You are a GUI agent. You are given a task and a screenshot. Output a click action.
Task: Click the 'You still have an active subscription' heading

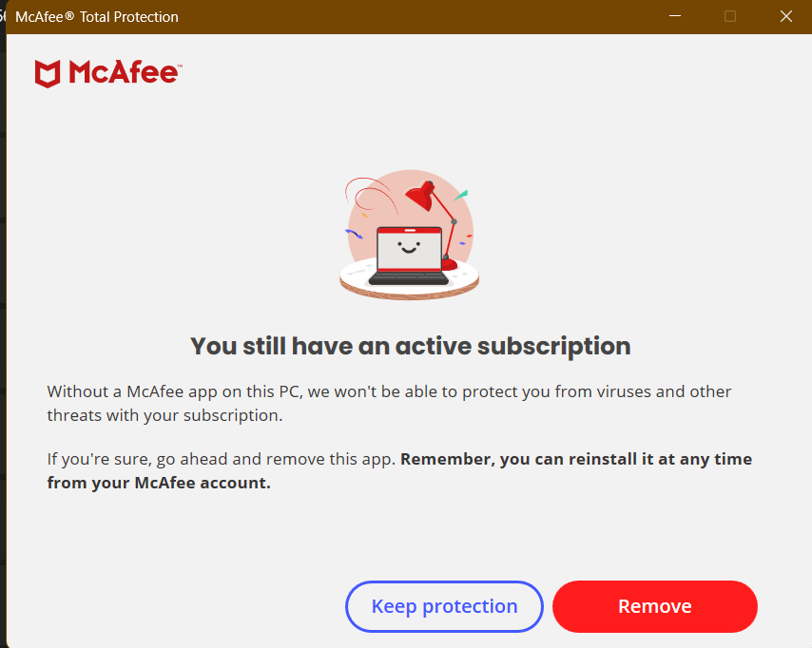coord(410,346)
